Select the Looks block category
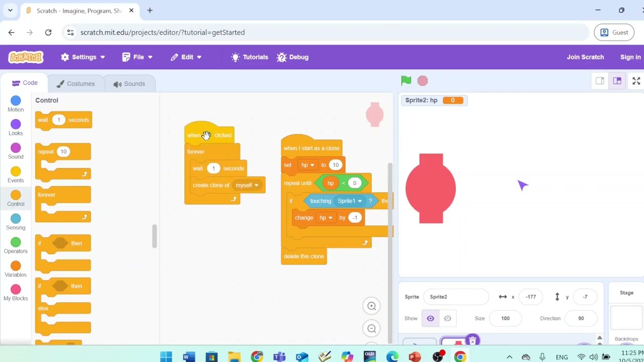The height and width of the screenshot is (362, 644). coord(16,128)
